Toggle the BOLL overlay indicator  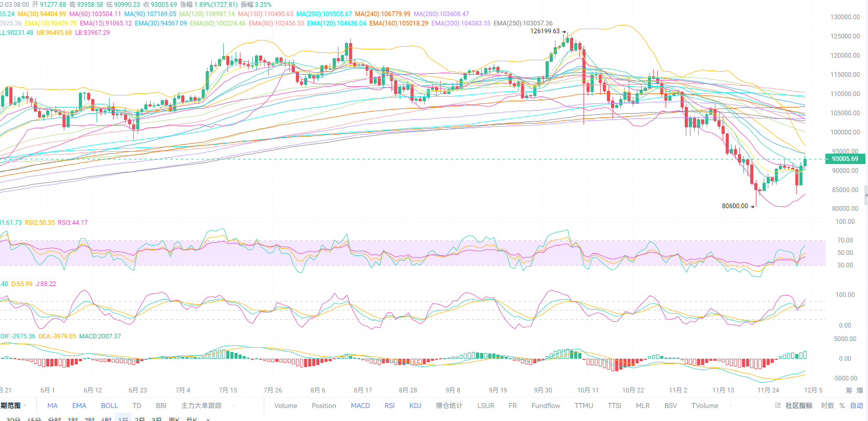(110, 405)
